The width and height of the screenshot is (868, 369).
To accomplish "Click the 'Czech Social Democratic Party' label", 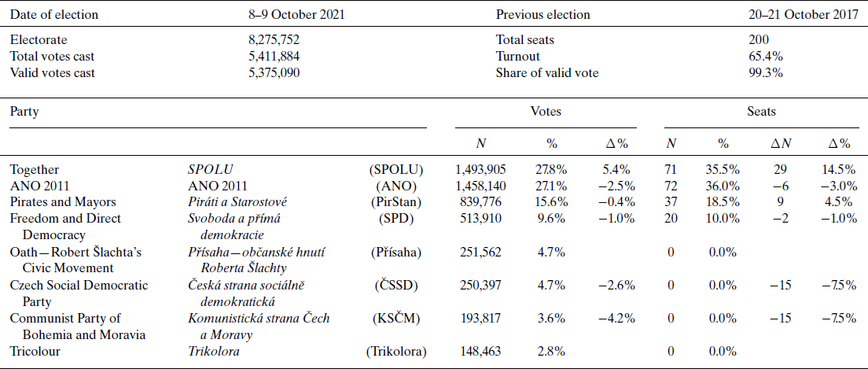I will [x=79, y=293].
